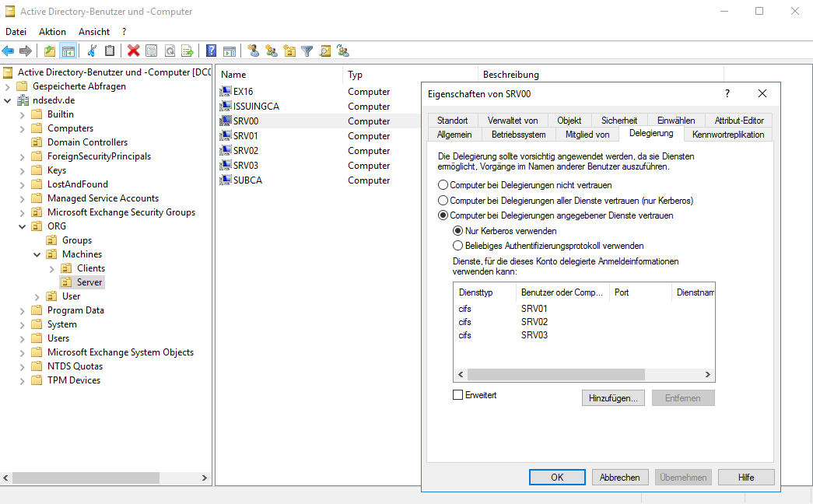Click Abbrechen to cancel the dialog
The width and height of the screenshot is (813, 504).
[x=620, y=478]
